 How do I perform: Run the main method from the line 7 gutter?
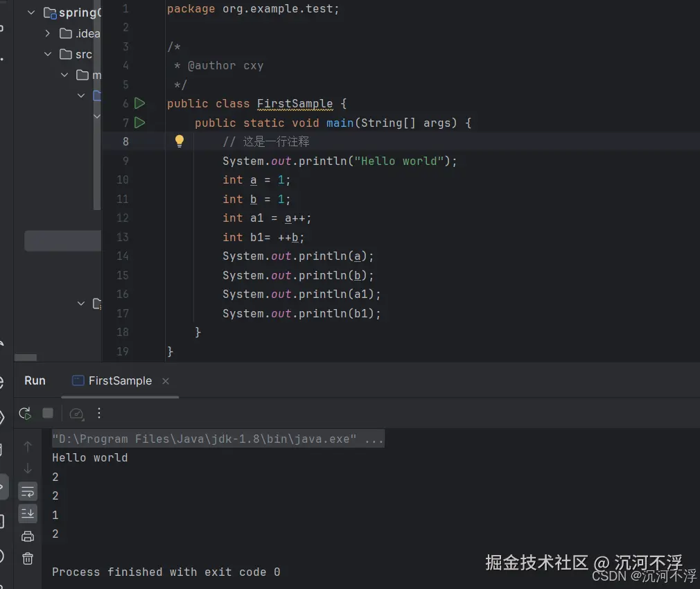pos(140,123)
